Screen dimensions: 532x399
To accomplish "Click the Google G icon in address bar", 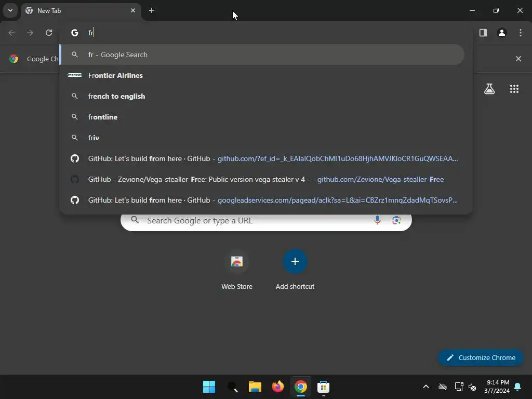I will point(75,33).
